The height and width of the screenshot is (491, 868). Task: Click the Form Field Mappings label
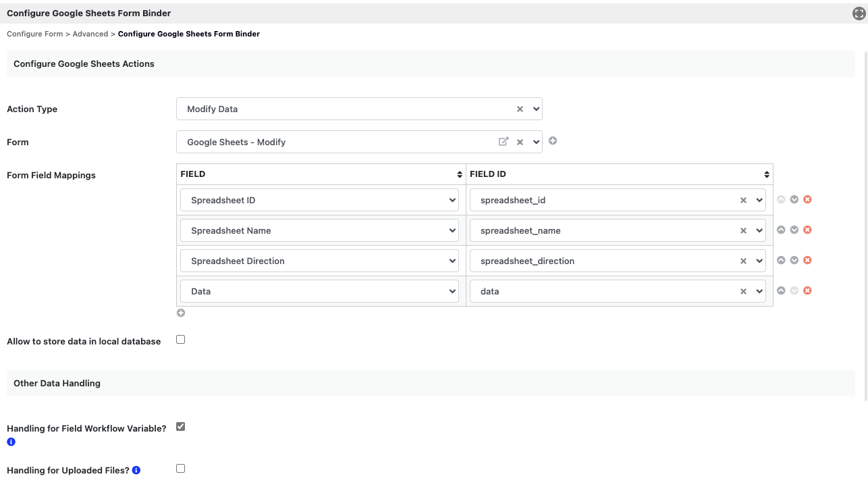pos(51,175)
